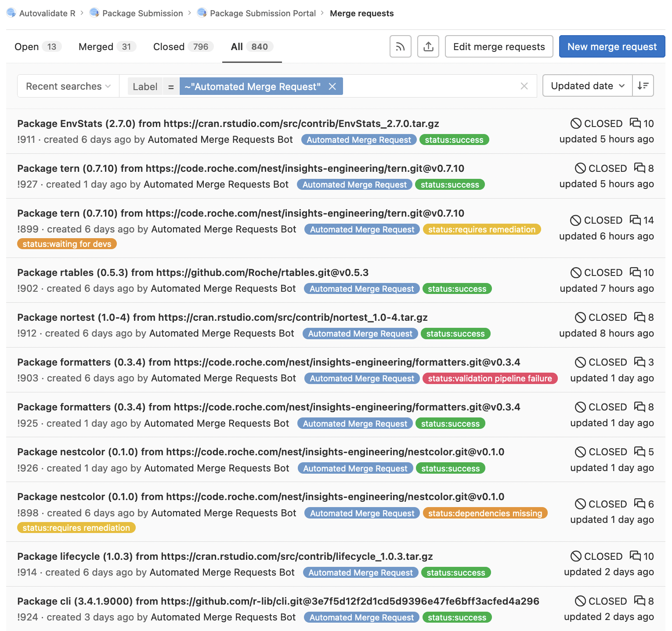Clear the entire search filter bar

pos(524,86)
